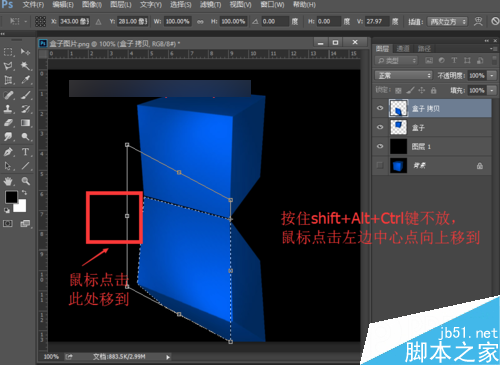Filter layers by type layers
This screenshot has width=500, height=365.
pos(454,61)
